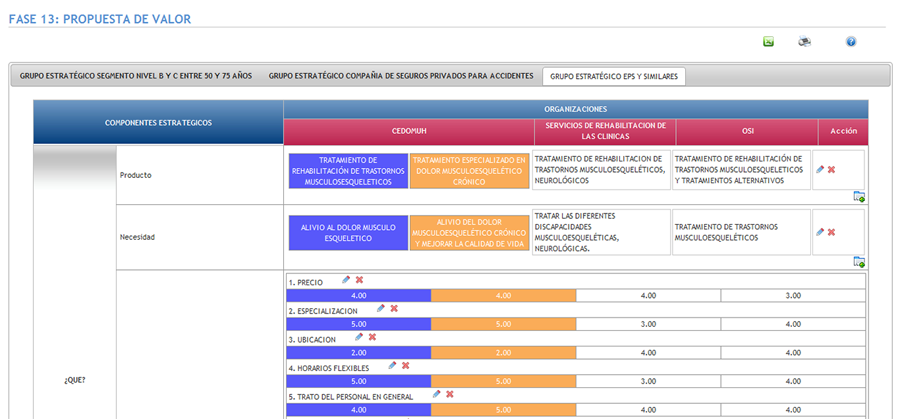The width and height of the screenshot is (900, 419).
Task: Edit the Necesidad row with pencil icon
Action: coord(820,232)
